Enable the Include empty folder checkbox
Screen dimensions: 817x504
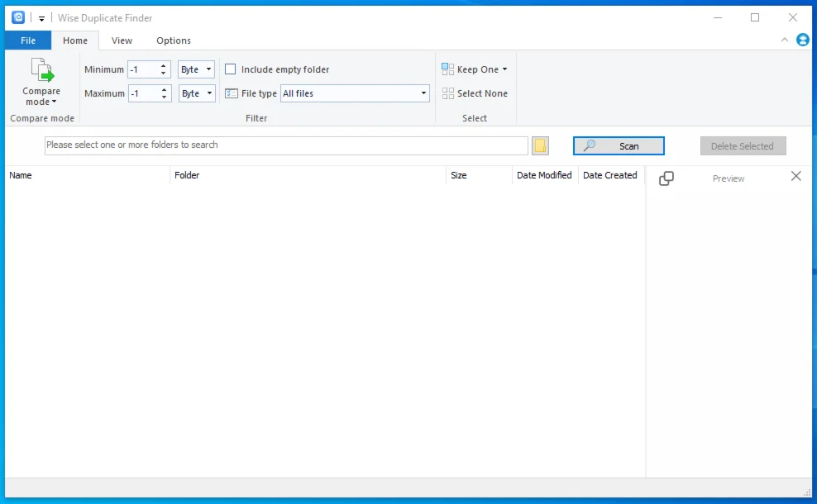pos(231,69)
